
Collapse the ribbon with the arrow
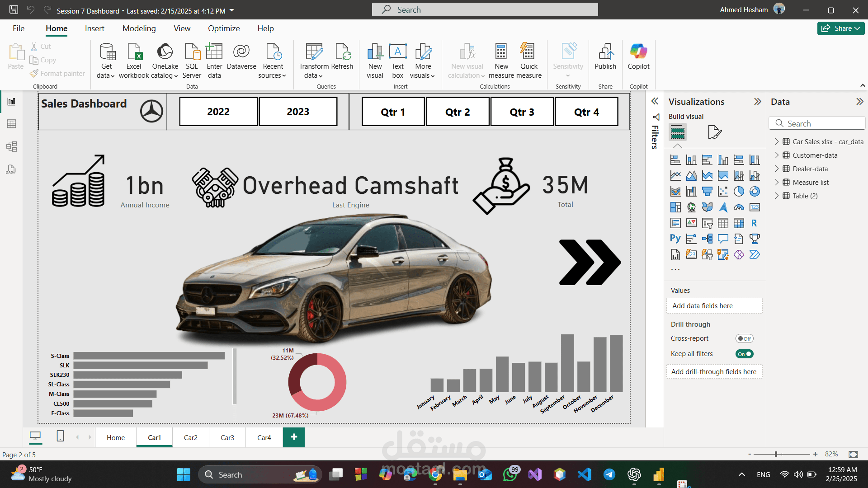pos(863,85)
